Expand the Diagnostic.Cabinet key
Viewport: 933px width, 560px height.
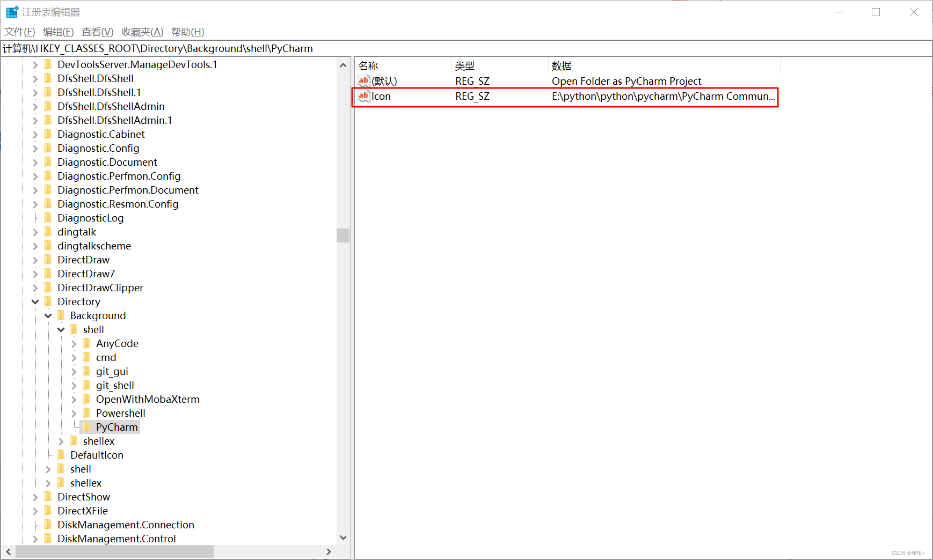35,134
